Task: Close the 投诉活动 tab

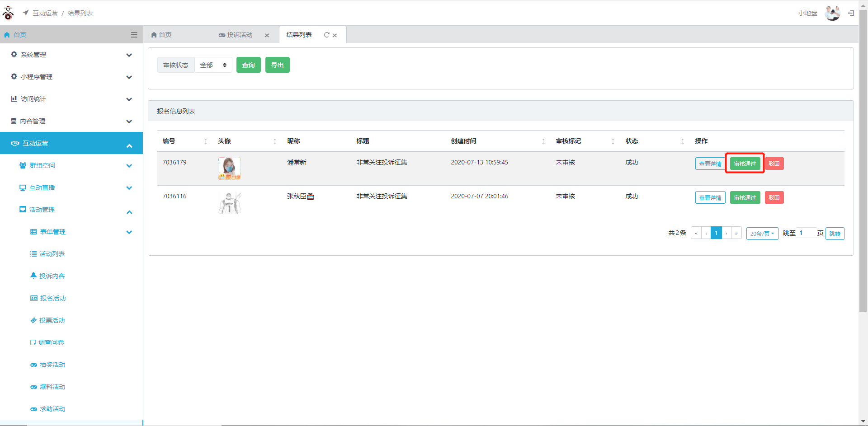Action: [267, 35]
